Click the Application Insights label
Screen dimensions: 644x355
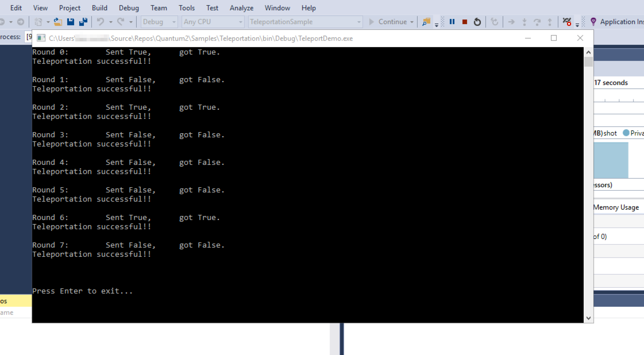click(x=622, y=22)
